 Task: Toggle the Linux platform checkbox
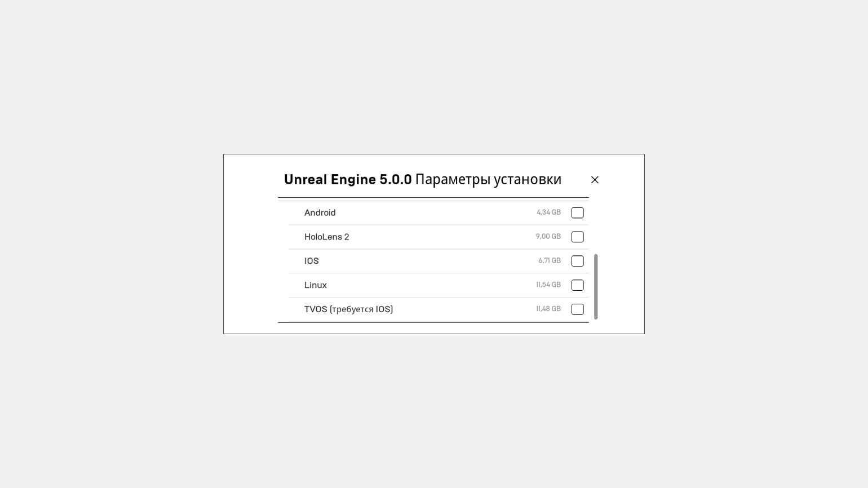(x=577, y=285)
